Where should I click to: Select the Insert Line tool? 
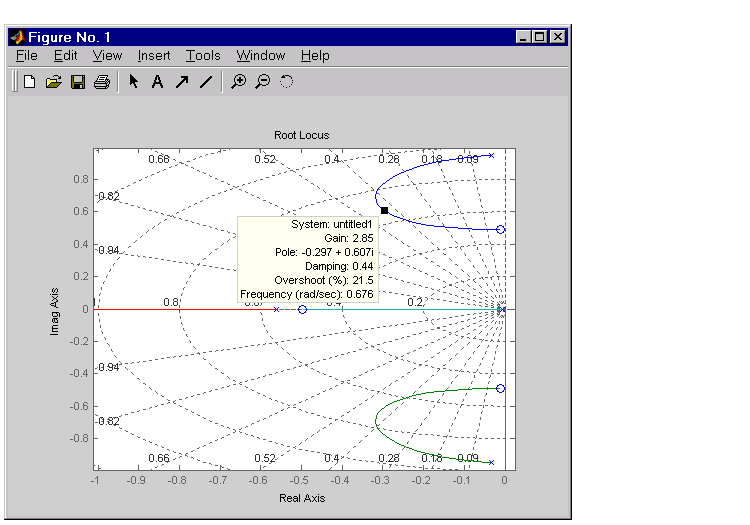click(x=205, y=82)
